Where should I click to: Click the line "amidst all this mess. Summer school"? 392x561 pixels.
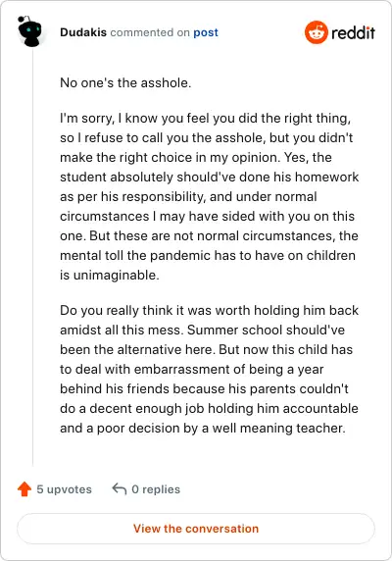[202, 330]
